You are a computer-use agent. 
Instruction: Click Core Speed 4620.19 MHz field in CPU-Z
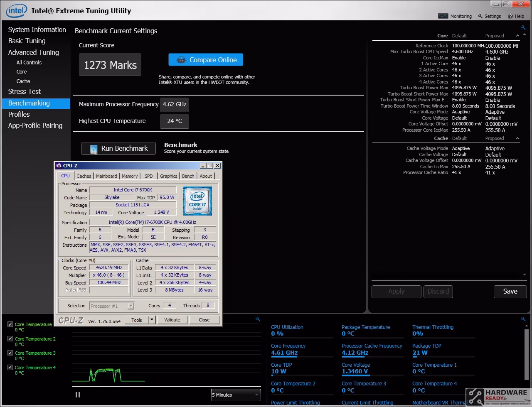point(109,268)
